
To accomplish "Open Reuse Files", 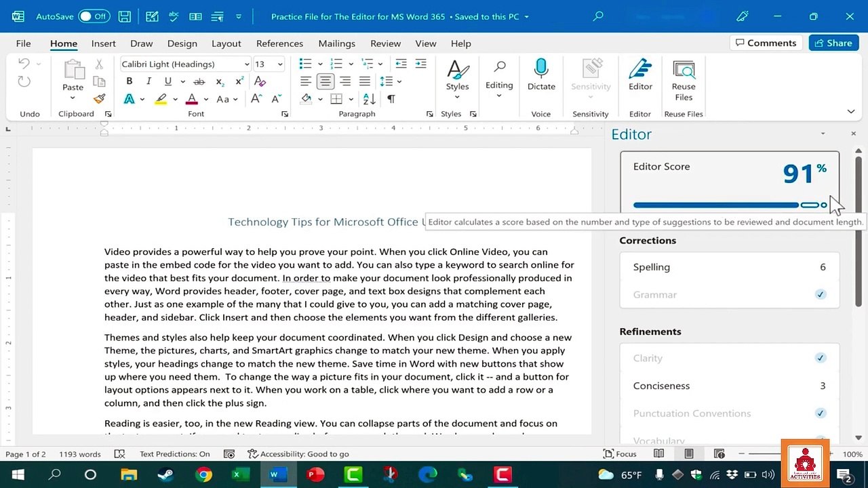I will coord(684,80).
